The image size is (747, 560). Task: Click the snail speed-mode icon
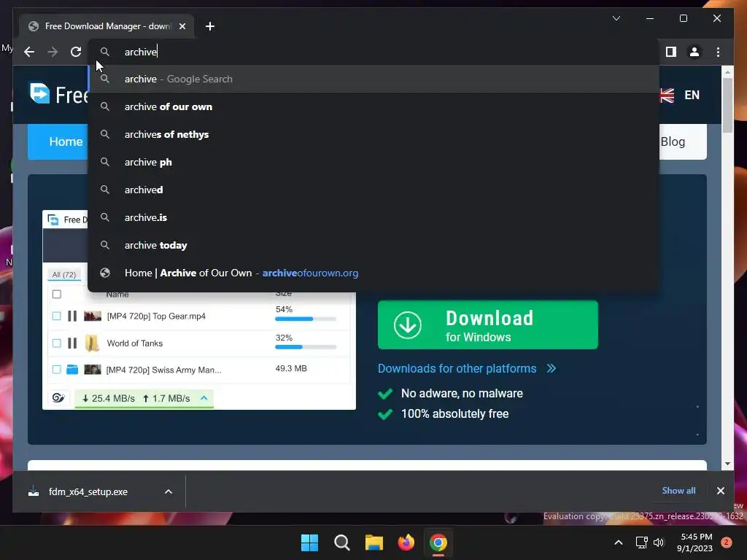58,398
